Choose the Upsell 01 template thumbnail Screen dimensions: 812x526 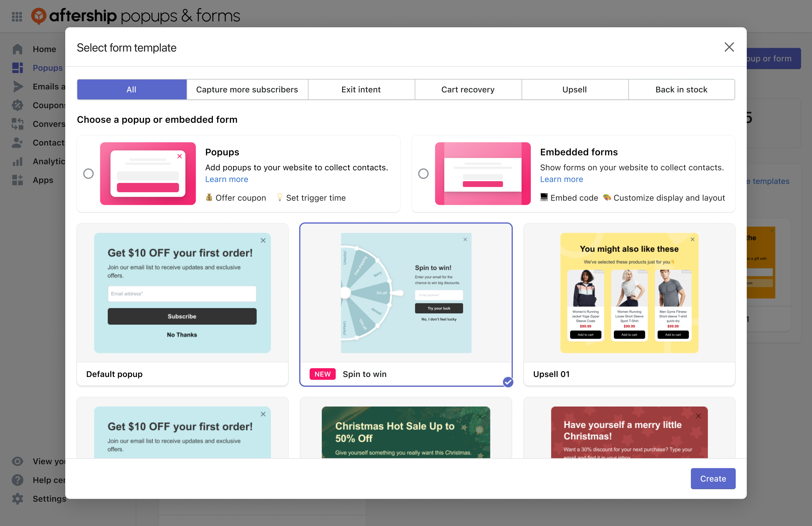(x=629, y=293)
